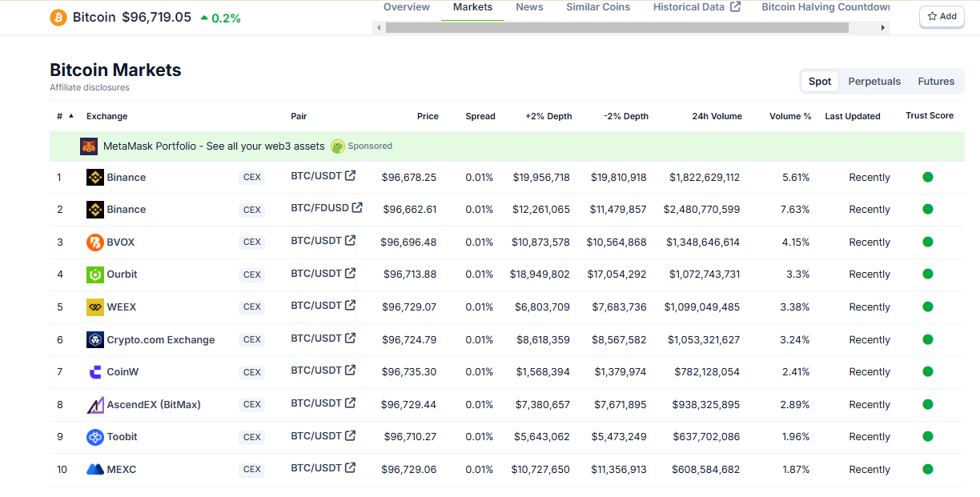
Task: Click the MEXC exchange logo
Action: tap(95, 469)
